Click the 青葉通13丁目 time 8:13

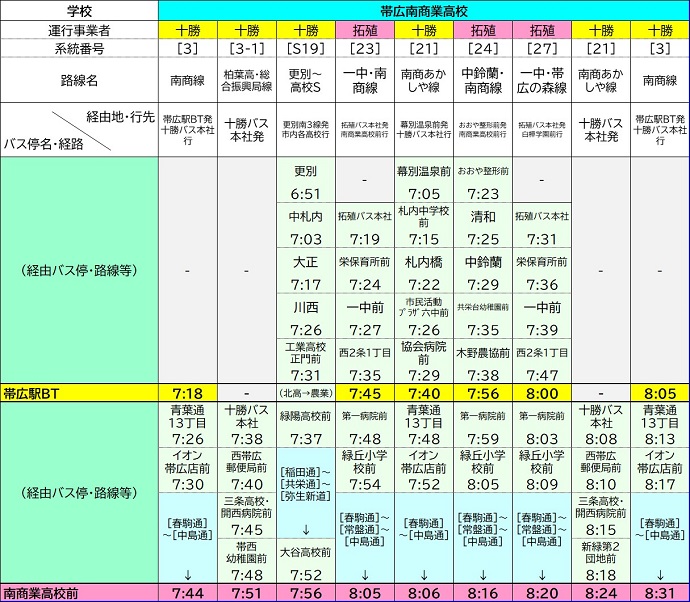[660, 439]
